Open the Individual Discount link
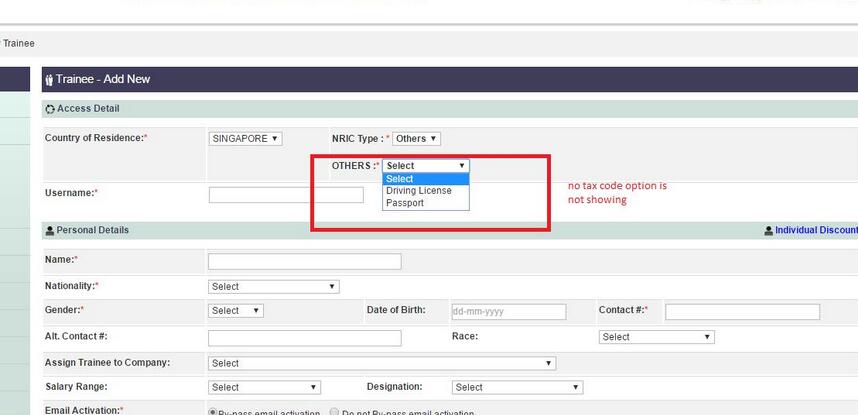The width and height of the screenshot is (858, 415). (816, 231)
